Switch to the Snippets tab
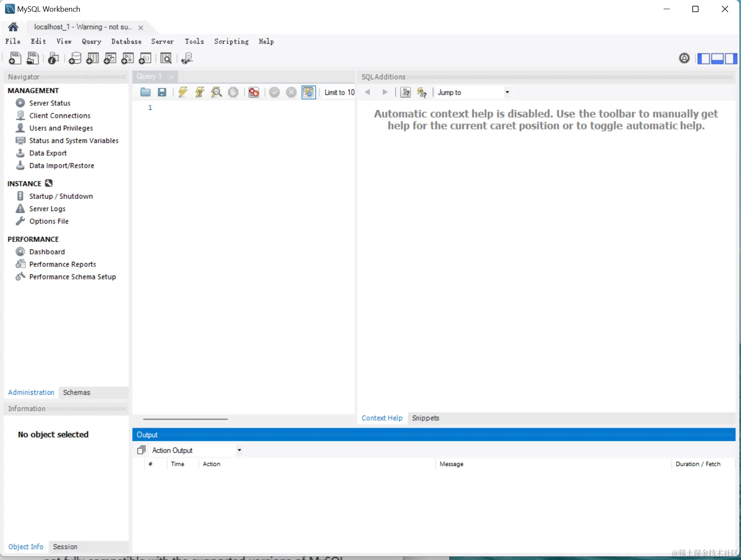This screenshot has width=741, height=560. pos(425,418)
